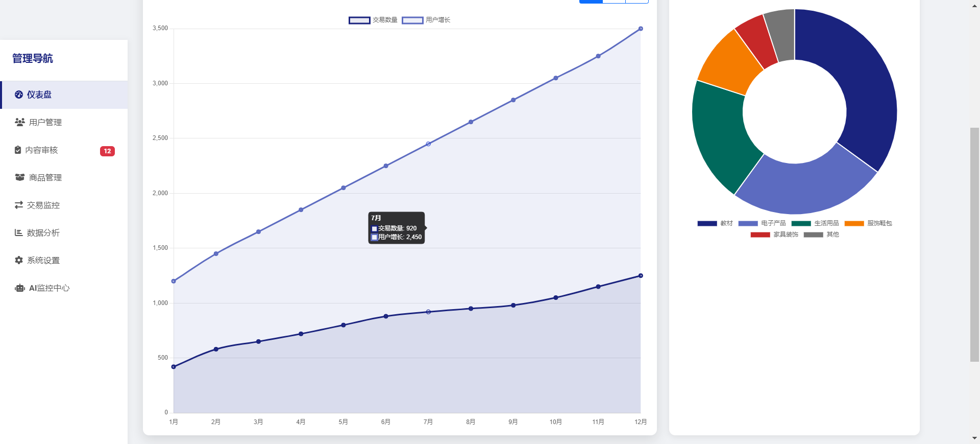Toggle the 生活用品 doughnut legend item
The image size is (980, 444).
pyautogui.click(x=815, y=223)
